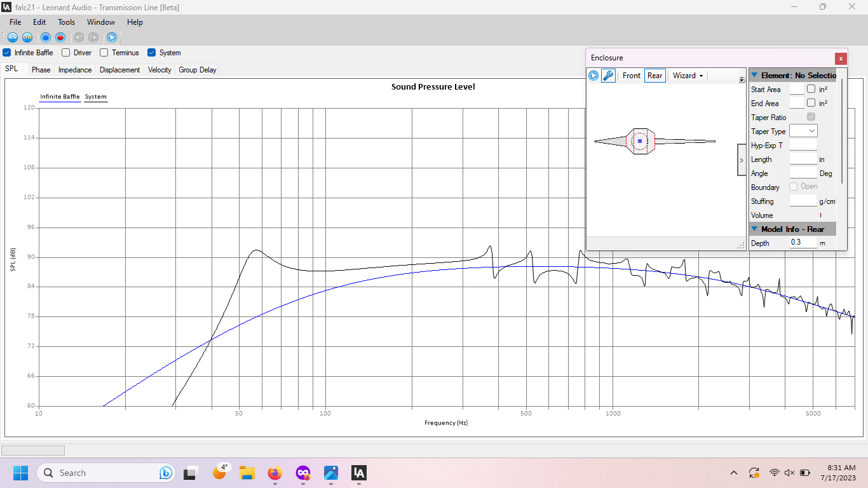Show hidden system tray icons

(x=734, y=473)
